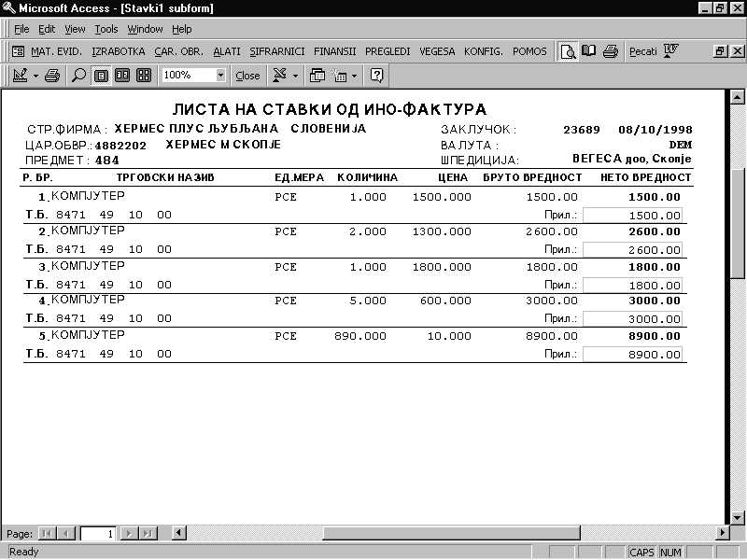Open the 100% zoom level dropdown
The height and width of the screenshot is (560, 747).
[220, 75]
